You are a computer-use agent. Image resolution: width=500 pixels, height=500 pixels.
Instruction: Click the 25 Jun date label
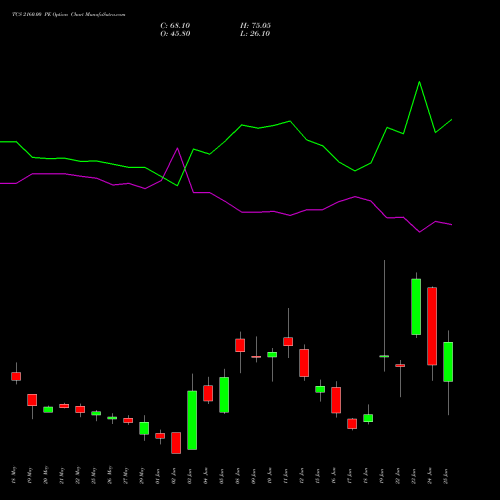(446, 476)
